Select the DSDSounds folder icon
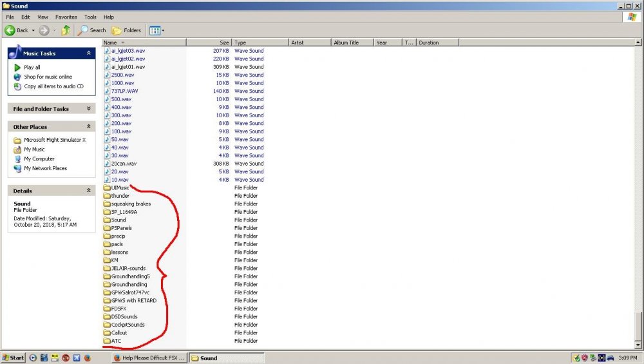 tap(107, 317)
